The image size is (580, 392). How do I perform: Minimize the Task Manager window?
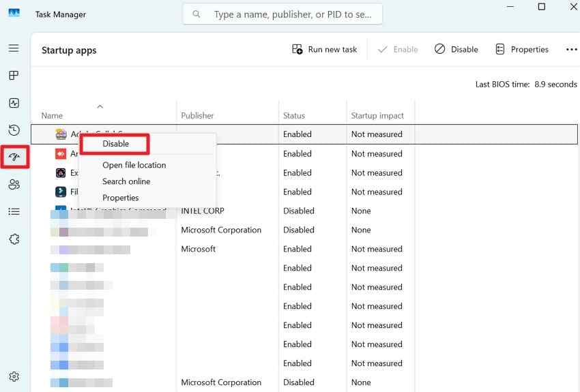(x=510, y=7)
